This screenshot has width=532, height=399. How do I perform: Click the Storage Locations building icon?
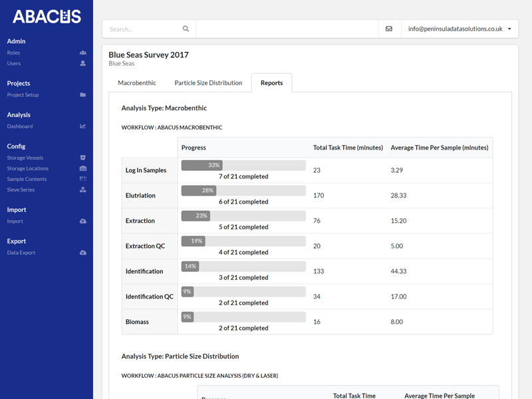(x=82, y=168)
